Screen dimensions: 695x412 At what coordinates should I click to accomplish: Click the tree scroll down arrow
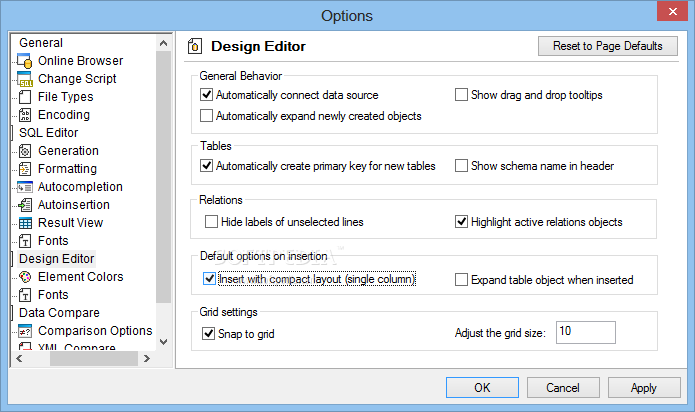click(x=164, y=342)
